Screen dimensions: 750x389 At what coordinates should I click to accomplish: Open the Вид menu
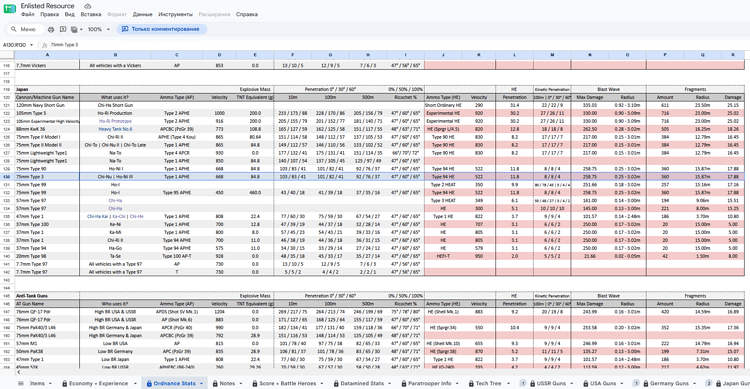pos(70,14)
